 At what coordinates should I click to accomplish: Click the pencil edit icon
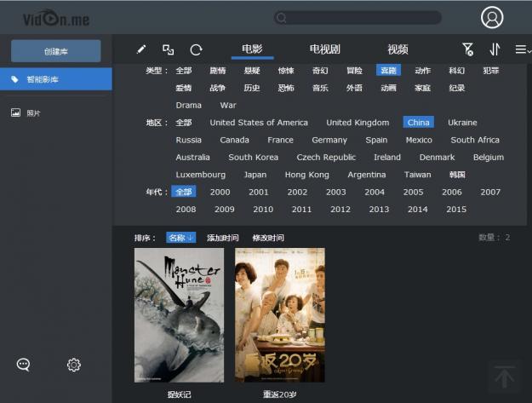point(141,49)
